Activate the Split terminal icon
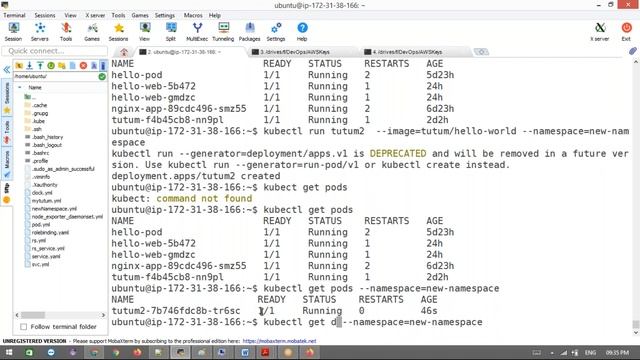The width and height of the screenshot is (640, 360). point(171,32)
